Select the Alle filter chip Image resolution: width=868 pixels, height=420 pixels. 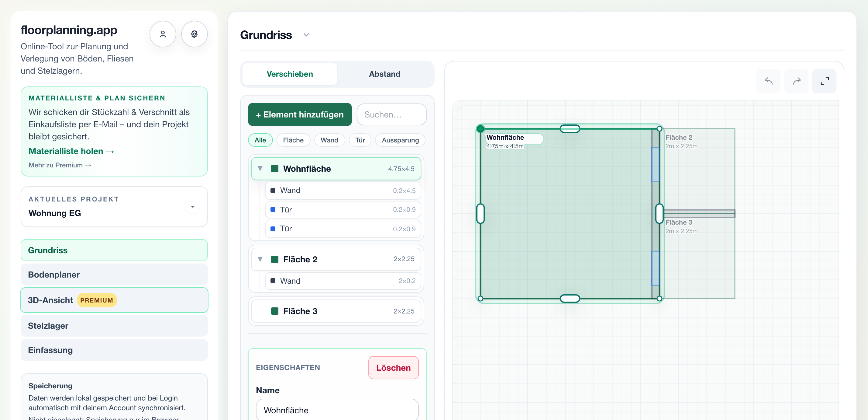pos(260,140)
